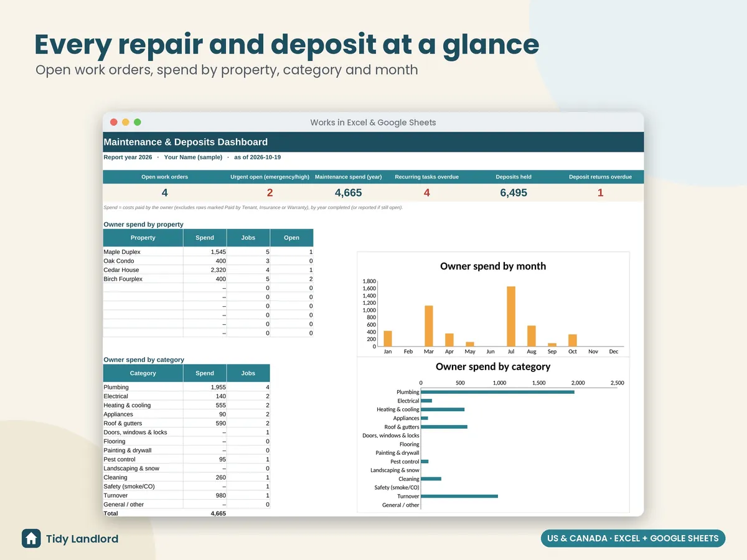747x560 pixels.
Task: Select the Deposit returns overdue value 1
Action: click(x=600, y=193)
